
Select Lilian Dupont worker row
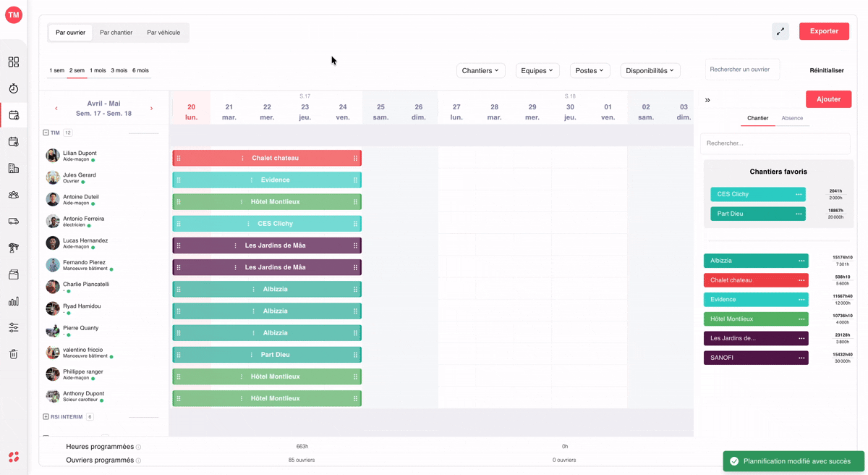tap(105, 156)
